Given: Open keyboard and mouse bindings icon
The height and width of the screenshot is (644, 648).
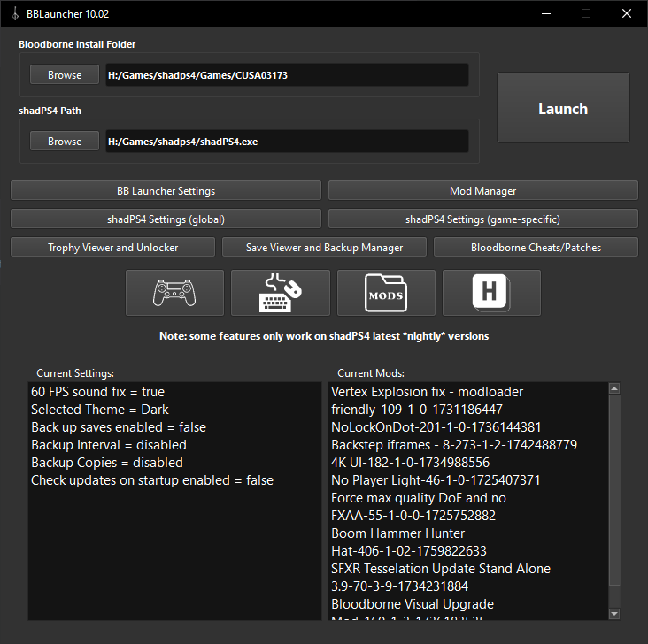Looking at the screenshot, I should 281,293.
